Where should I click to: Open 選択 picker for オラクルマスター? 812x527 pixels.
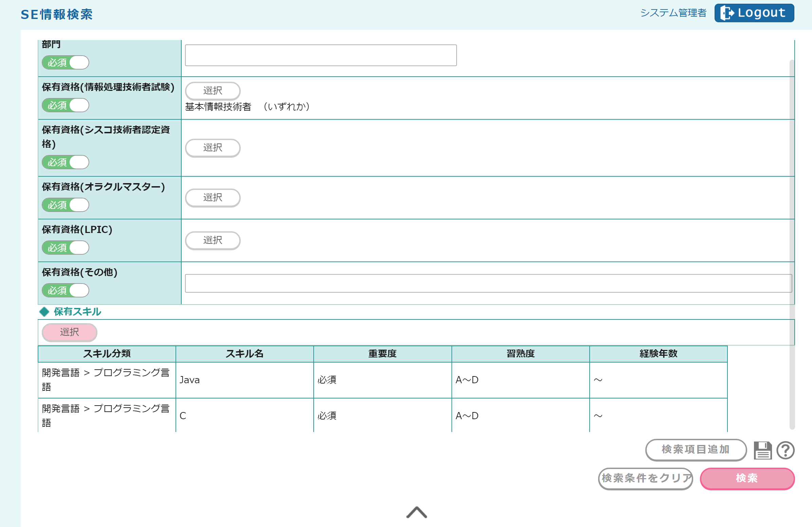point(213,198)
